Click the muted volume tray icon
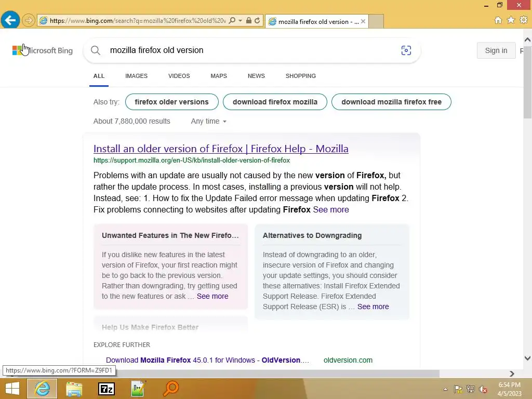 coord(483,389)
